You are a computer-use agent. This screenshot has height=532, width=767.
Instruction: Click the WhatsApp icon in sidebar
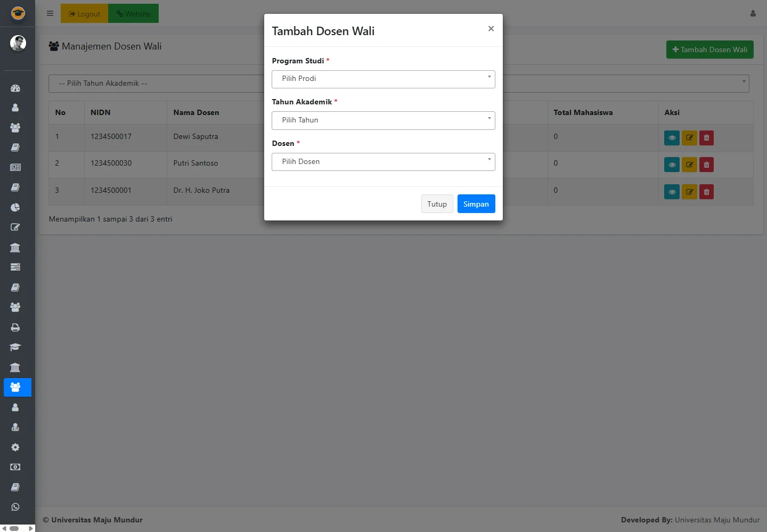tap(15, 507)
